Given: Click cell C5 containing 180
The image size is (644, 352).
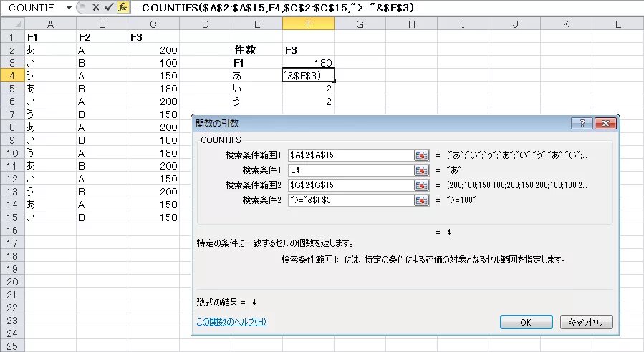Looking at the screenshot, I should tap(153, 89).
